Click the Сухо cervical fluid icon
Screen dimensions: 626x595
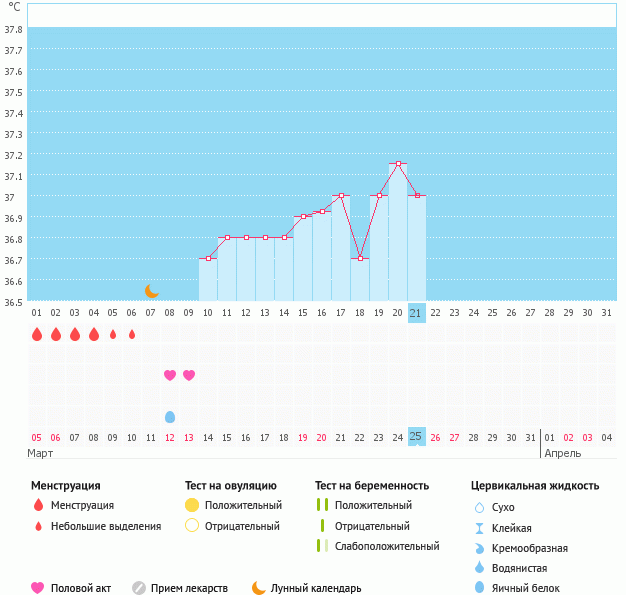click(x=480, y=508)
